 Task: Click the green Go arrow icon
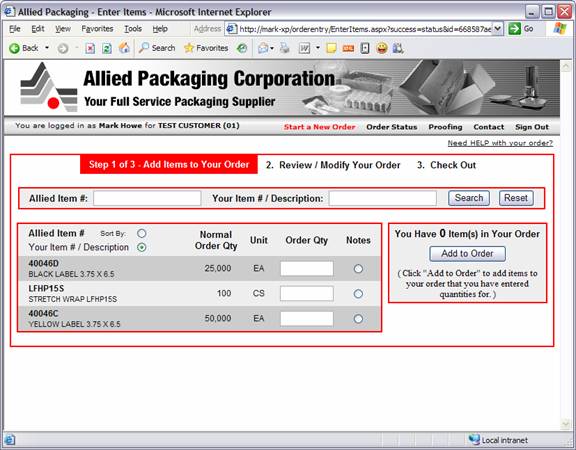[x=515, y=29]
